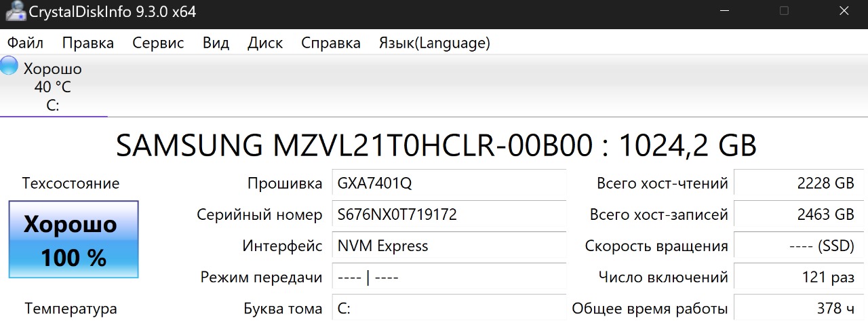Click the Режим передачи value field
The width and height of the screenshot is (868, 321).
coord(449,277)
